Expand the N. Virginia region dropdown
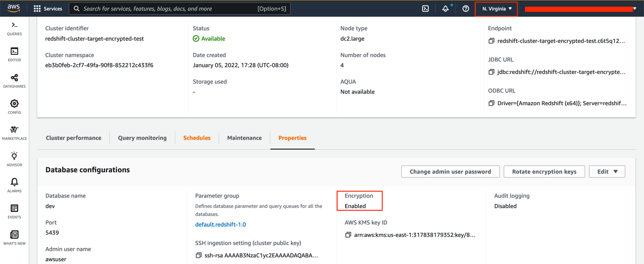The height and width of the screenshot is (264, 644). (497, 9)
